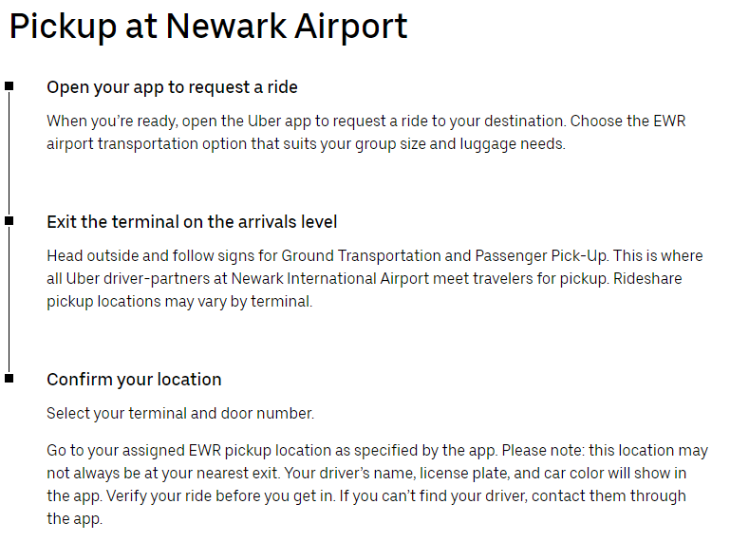Click the timeline line between steps one and two
Viewport: 730px width, 560px height.
click(x=9, y=154)
